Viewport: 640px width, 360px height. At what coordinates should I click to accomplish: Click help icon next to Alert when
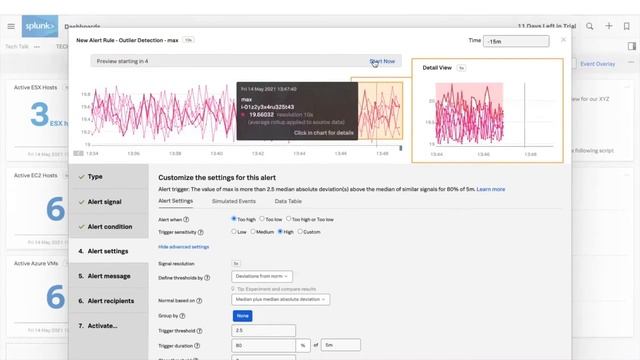click(x=186, y=220)
